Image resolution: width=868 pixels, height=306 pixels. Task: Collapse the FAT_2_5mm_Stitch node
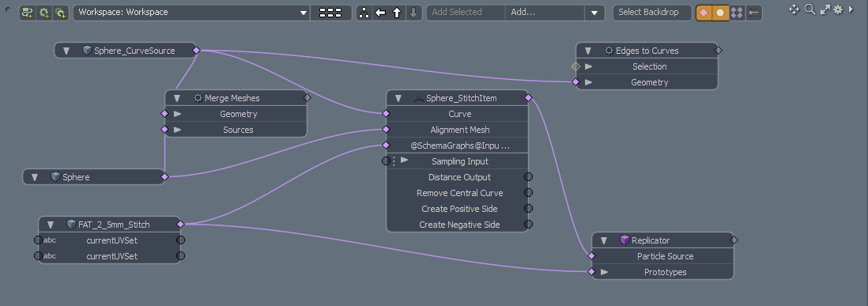click(x=51, y=225)
